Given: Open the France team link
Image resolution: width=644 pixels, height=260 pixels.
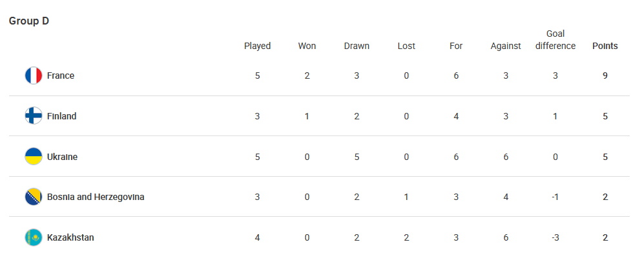Looking at the screenshot, I should [x=60, y=75].
